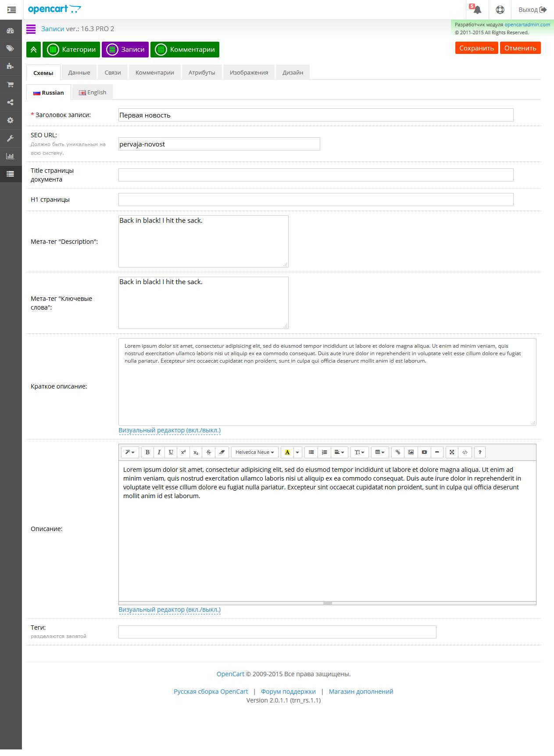Image resolution: width=554 pixels, height=756 pixels.
Task: Open line height dropdown
Action: [x=359, y=452]
